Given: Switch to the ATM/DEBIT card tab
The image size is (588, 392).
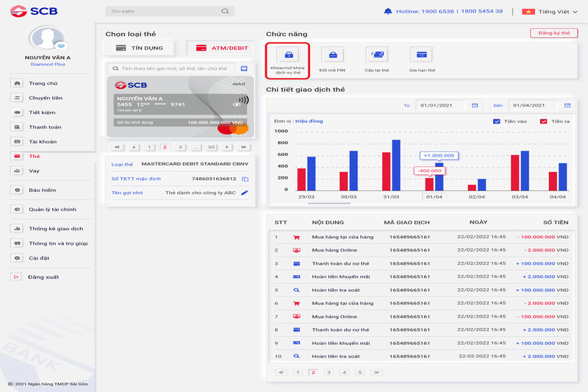Looking at the screenshot, I should tap(221, 48).
